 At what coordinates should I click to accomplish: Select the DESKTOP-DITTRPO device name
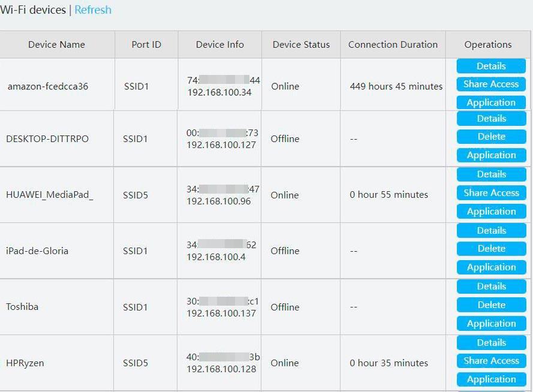47,138
